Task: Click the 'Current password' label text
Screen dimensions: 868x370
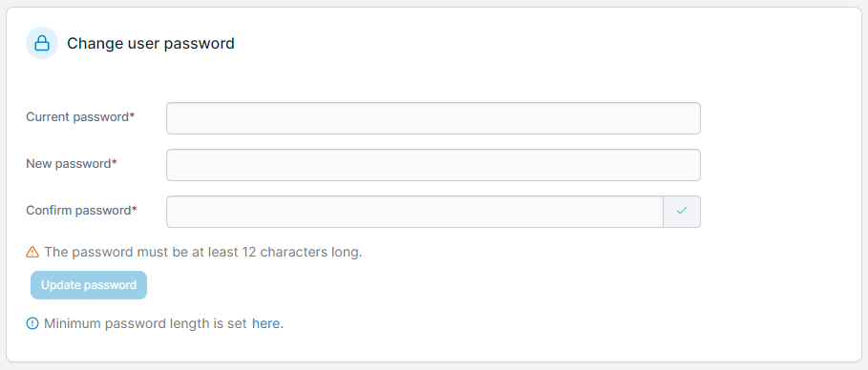Action: click(x=77, y=117)
